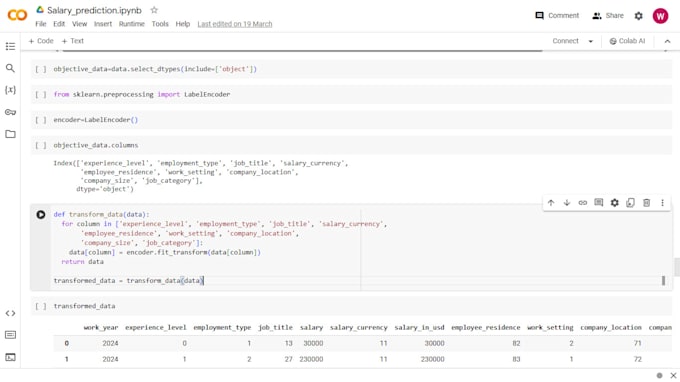Toggle run bracket of LabelEncoder import cell
680x382 pixels.
[x=41, y=94]
